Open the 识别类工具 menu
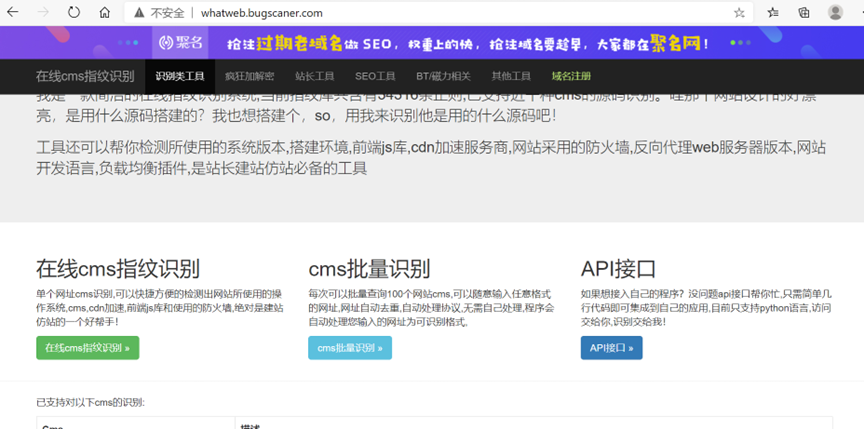 tap(180, 76)
